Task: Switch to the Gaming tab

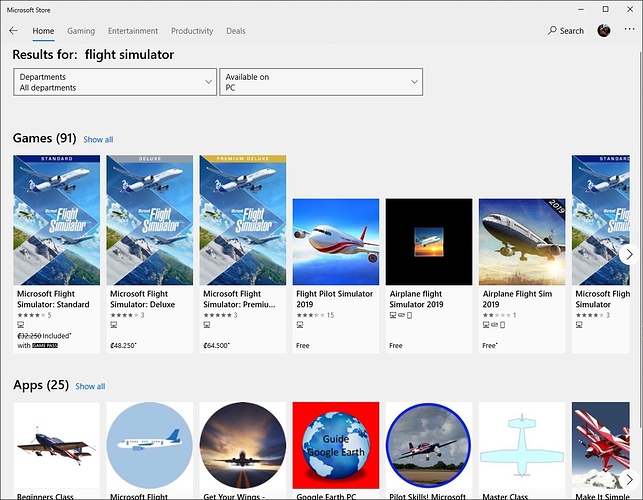Action: [x=81, y=31]
